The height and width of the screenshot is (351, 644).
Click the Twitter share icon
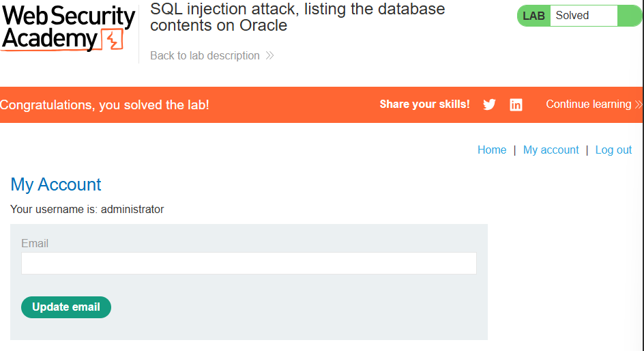(x=489, y=104)
